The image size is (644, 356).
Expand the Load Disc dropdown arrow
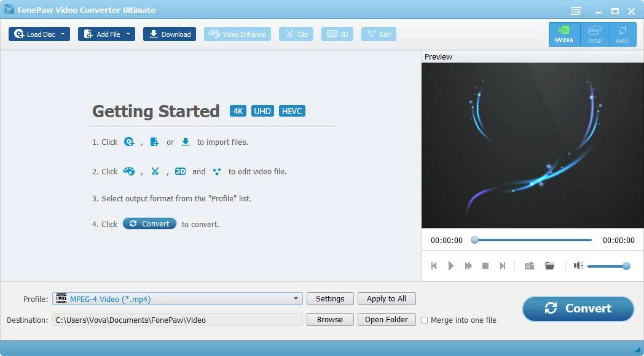[63, 34]
